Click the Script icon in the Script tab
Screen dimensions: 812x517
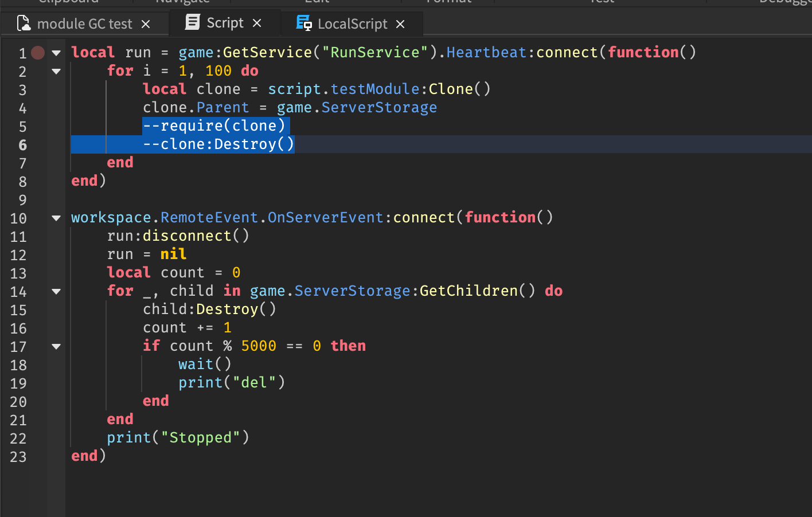[x=191, y=22]
